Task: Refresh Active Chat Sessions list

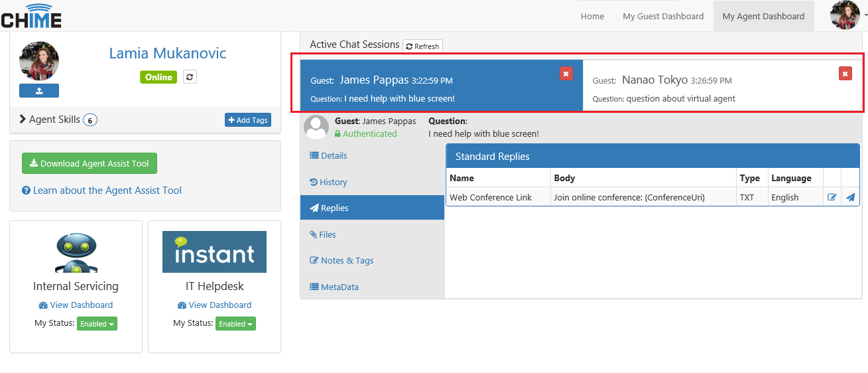Action: 422,46
